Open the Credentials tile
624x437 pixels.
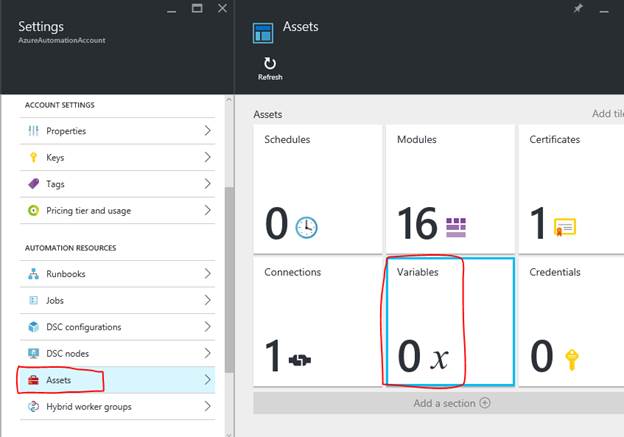(x=571, y=322)
